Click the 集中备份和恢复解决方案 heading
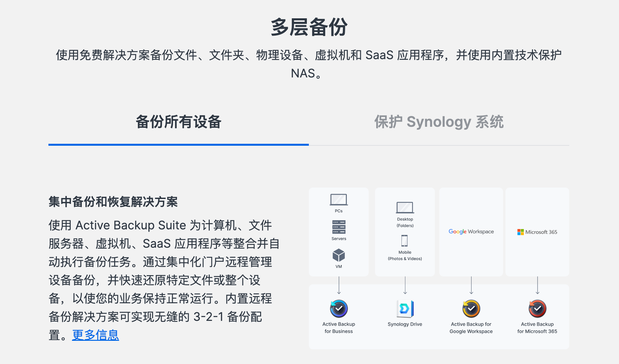Screen dimensions: 619x364 113,202
